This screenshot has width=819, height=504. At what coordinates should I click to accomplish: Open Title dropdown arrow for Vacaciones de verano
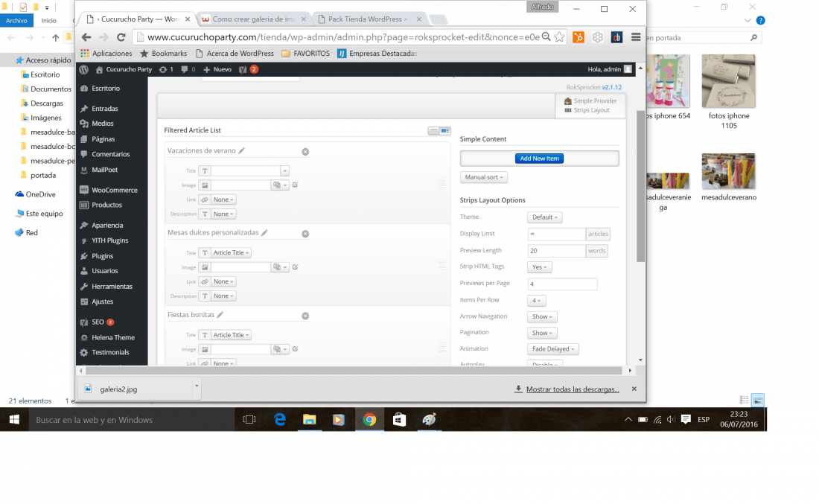click(x=284, y=170)
